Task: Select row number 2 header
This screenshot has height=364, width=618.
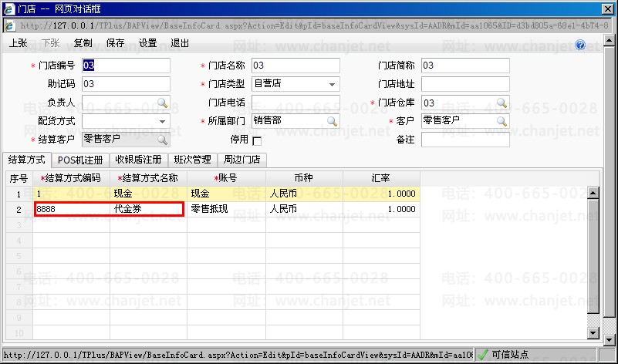Action: pyautogui.click(x=19, y=209)
